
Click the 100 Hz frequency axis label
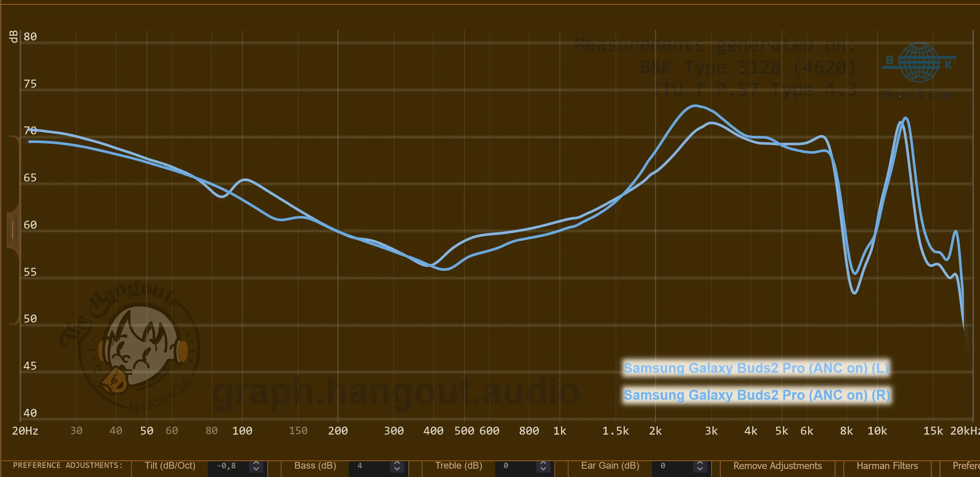242,431
